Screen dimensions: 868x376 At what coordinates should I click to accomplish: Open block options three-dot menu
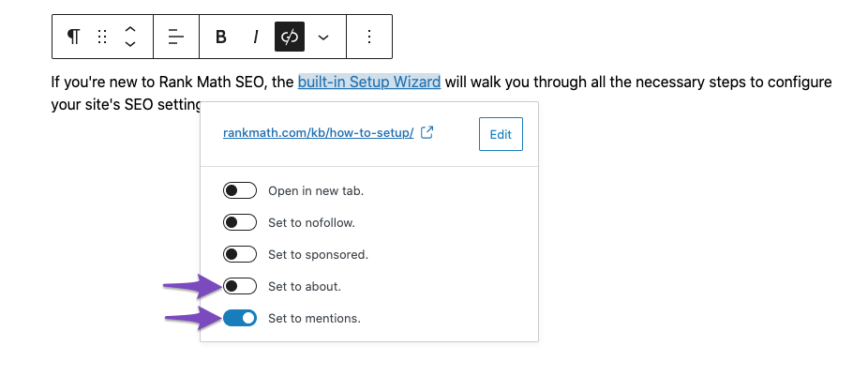(369, 38)
